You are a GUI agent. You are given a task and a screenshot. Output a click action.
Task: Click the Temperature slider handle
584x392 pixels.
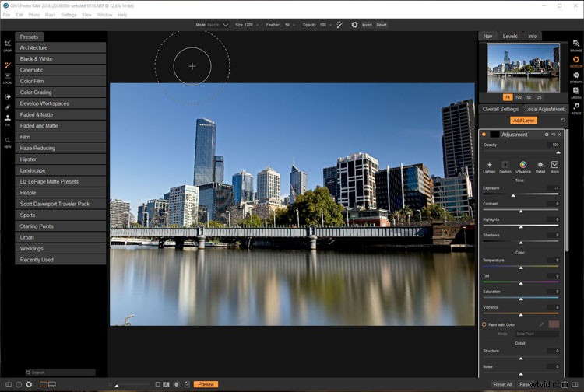coord(521,268)
